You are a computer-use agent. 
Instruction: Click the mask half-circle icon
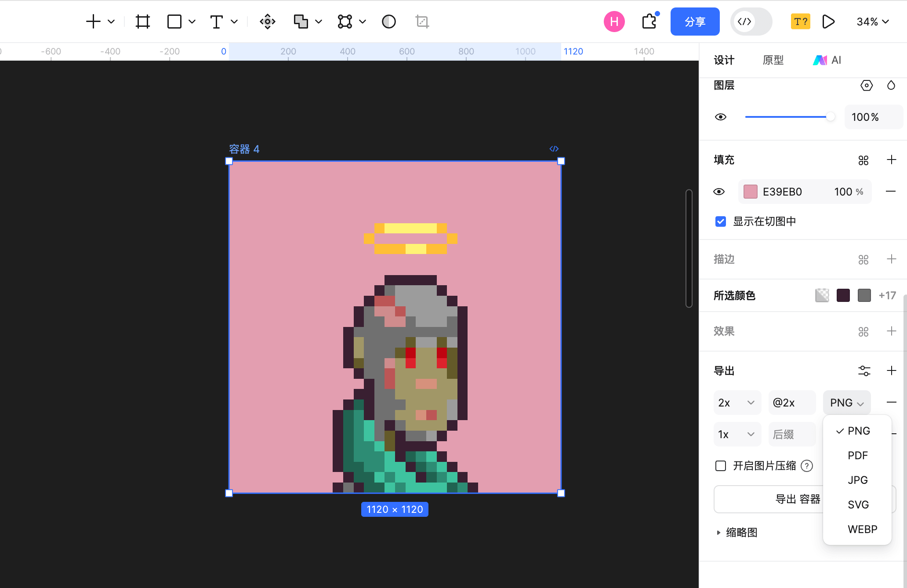389,22
